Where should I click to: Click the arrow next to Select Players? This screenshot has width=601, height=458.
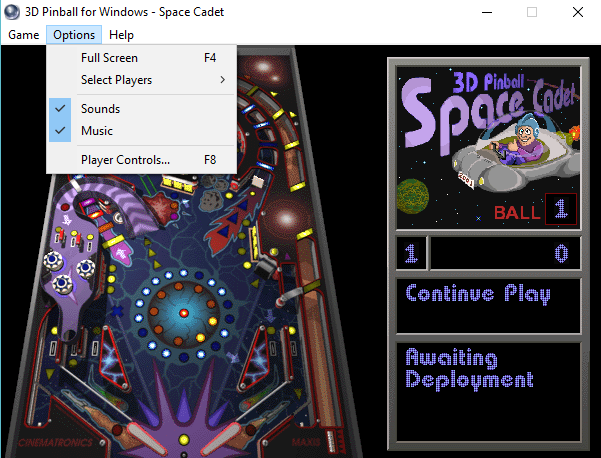click(222, 80)
